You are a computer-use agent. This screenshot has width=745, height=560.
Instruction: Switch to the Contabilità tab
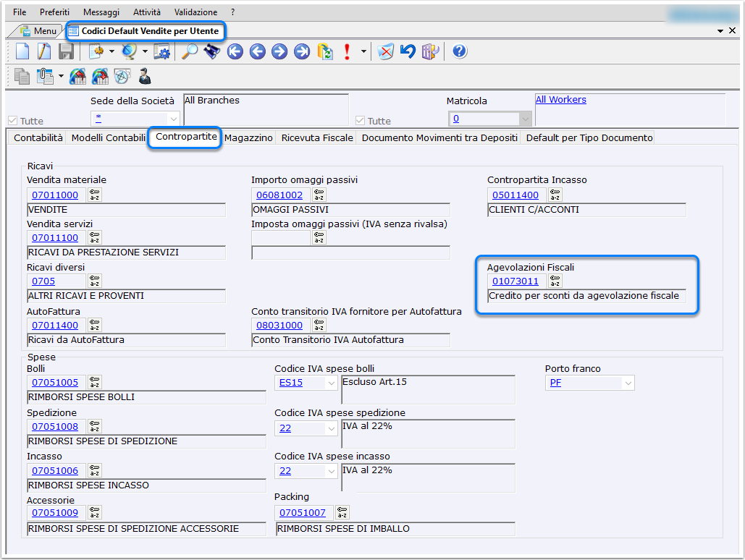[38, 137]
